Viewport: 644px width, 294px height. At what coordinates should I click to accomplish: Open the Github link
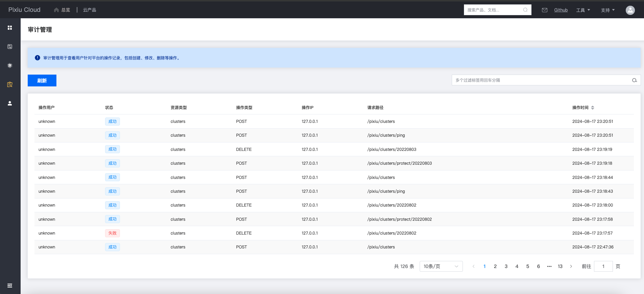pos(561,10)
